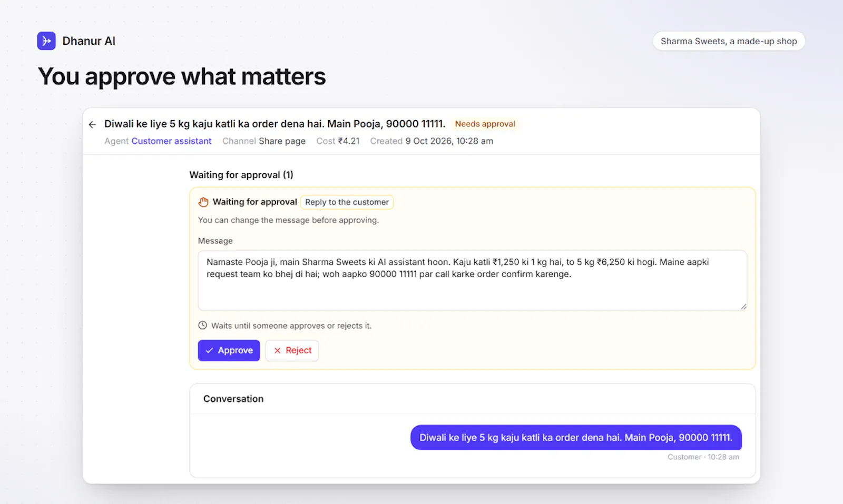This screenshot has height=504, width=843.
Task: Approve the reply message
Action: point(229,350)
